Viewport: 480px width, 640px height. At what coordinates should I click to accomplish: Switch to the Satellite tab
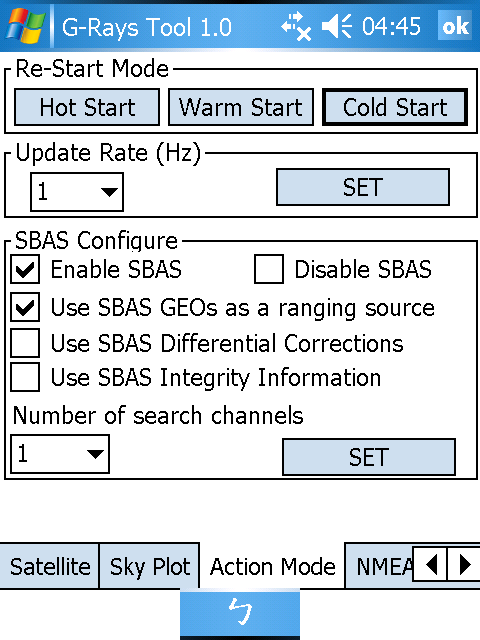50,566
